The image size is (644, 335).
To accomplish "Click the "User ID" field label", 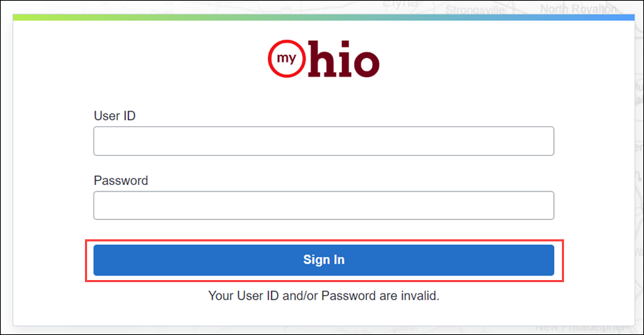I will click(x=114, y=116).
